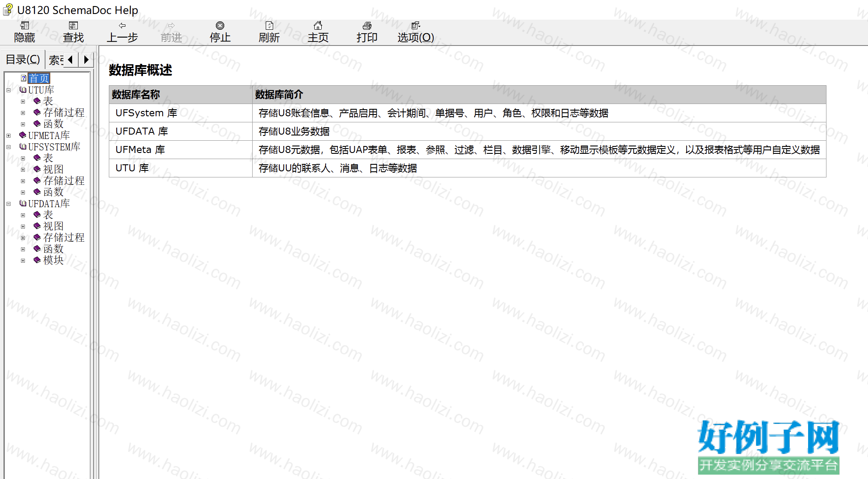Expand the 模块 node under UFDATA库
The image size is (868, 479).
(x=23, y=260)
